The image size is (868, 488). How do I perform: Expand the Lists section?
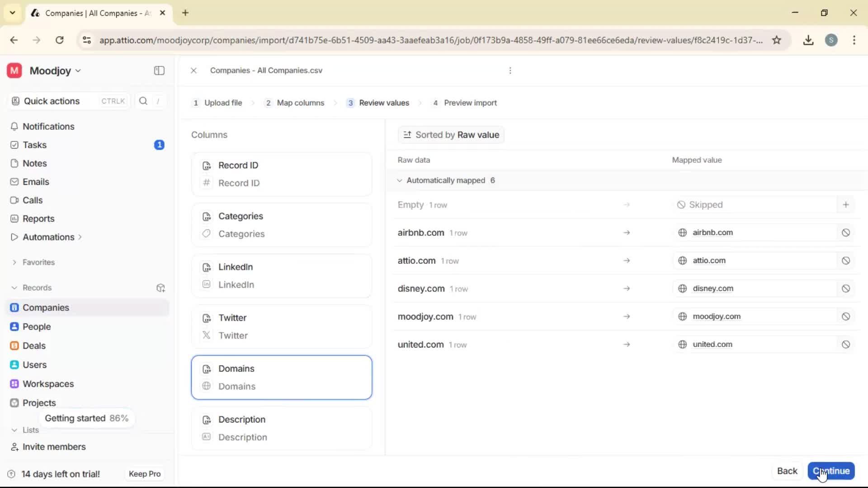point(14,430)
